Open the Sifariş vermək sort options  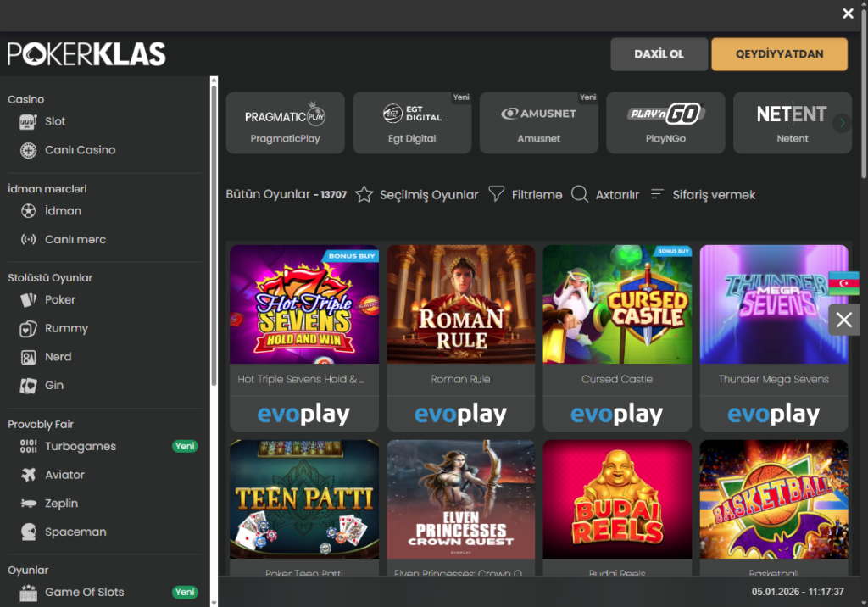657,195
